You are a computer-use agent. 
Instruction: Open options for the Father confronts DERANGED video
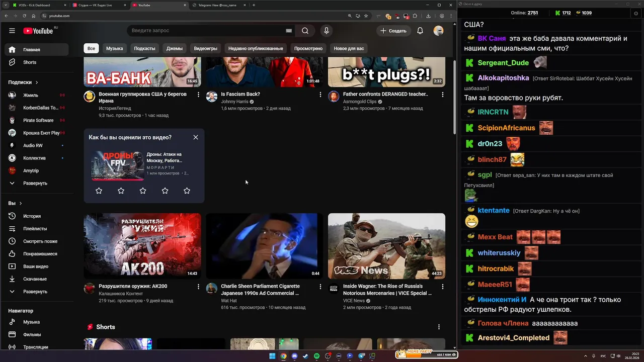(x=443, y=95)
